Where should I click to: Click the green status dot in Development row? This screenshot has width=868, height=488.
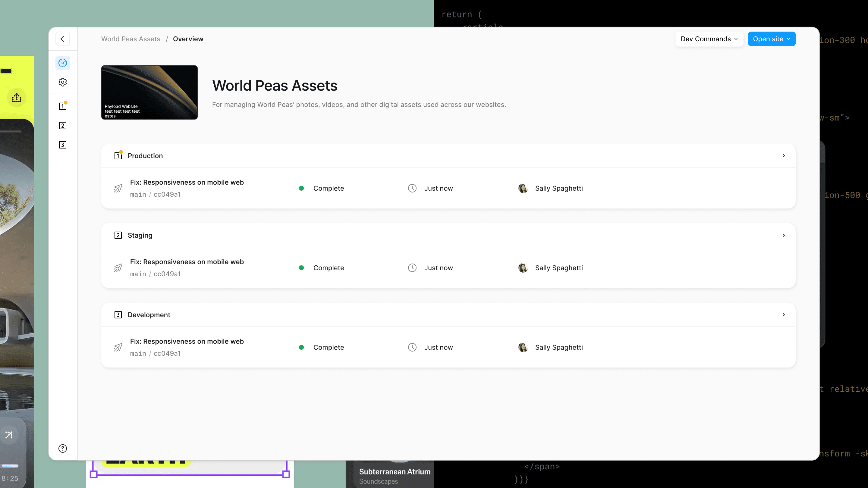pyautogui.click(x=301, y=347)
